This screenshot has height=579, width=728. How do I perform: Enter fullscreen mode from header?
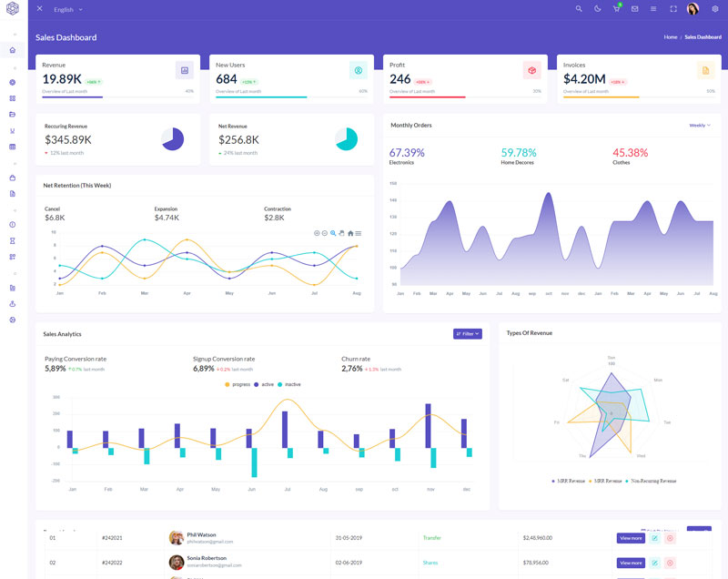pos(673,9)
